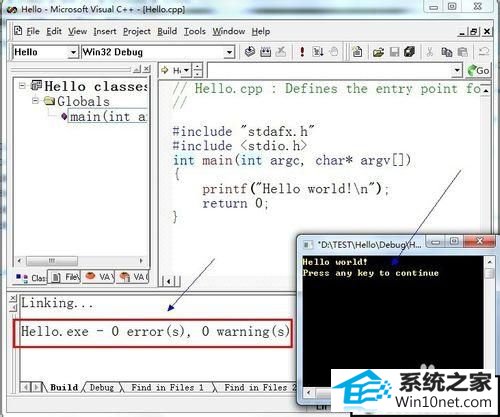
Task: Click the Compile icon in the build toolbar
Action: [x=250, y=52]
